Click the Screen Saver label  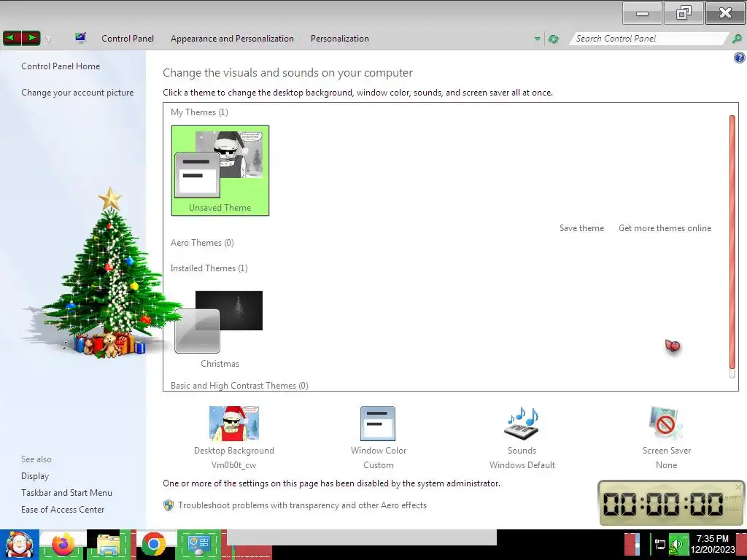point(667,451)
